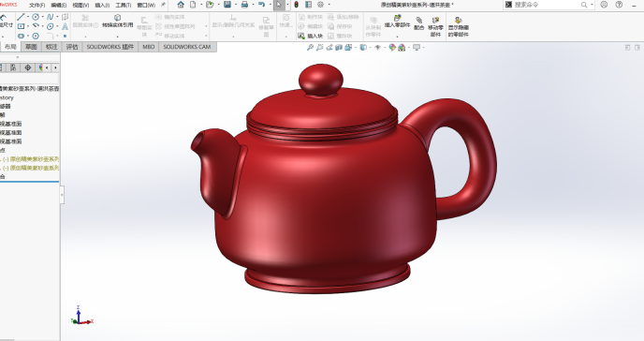
Task: Select the Spline sketch tool
Action: click(51, 17)
